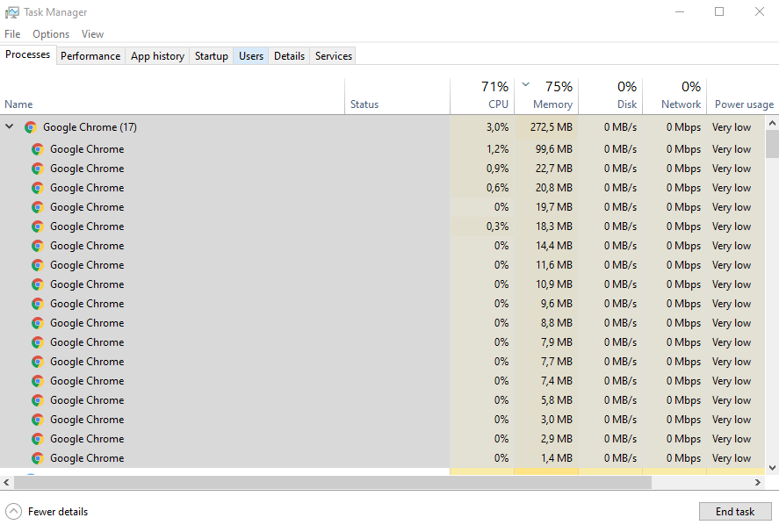Click the horizontal scrollbar thumb
The height and width of the screenshot is (532, 779).
(x=332, y=482)
